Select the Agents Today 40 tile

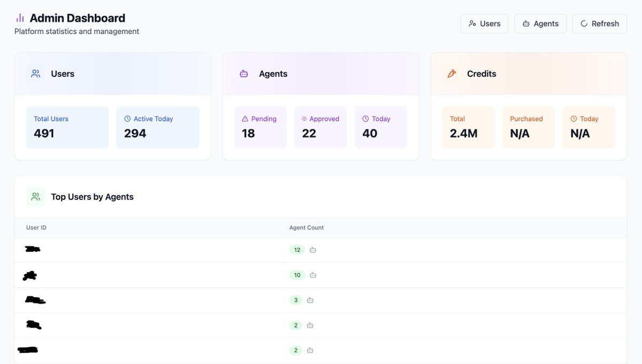tap(381, 127)
